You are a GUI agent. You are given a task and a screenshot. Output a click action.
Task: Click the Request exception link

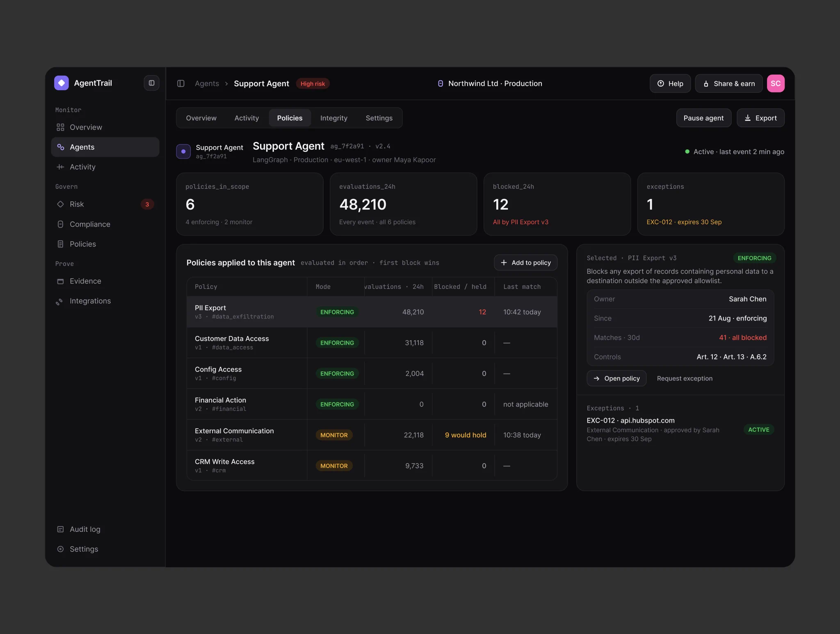click(685, 378)
